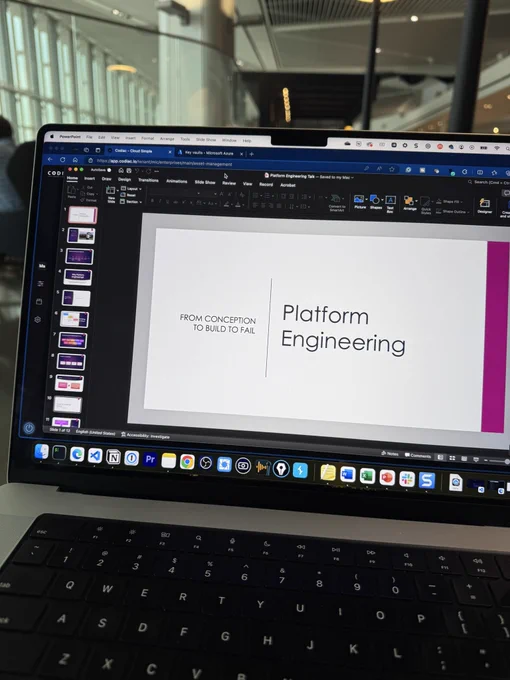Select slide 5 thumbnail
The width and height of the screenshot is (510, 680).
click(76, 298)
